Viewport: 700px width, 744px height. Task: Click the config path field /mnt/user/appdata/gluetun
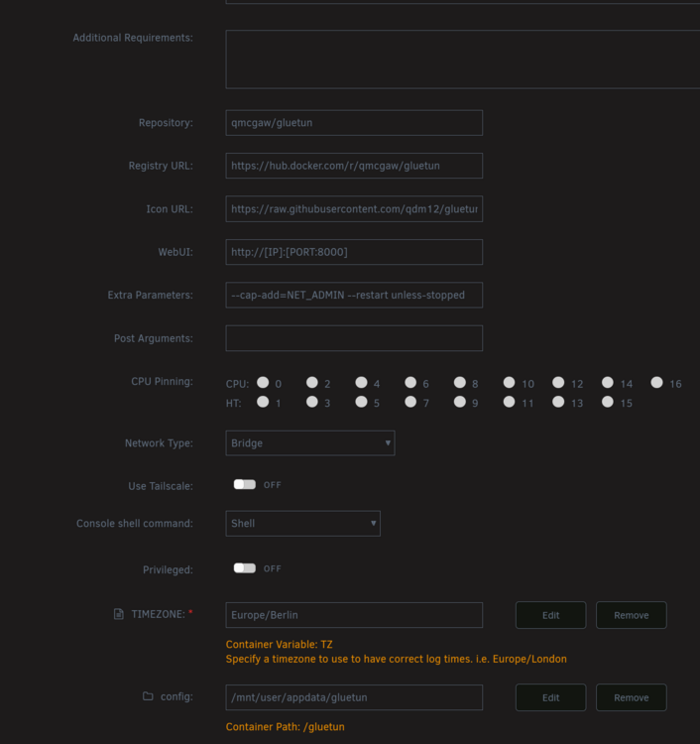click(x=354, y=697)
